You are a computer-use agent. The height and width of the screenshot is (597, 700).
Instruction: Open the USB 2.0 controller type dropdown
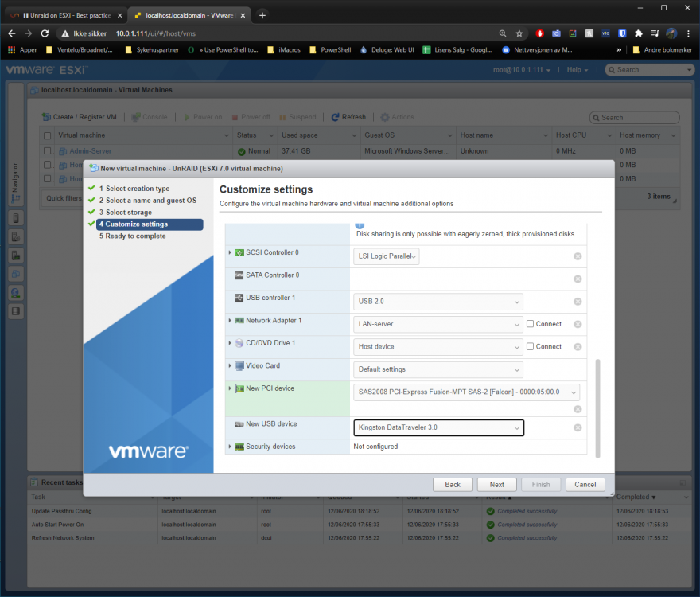438,302
